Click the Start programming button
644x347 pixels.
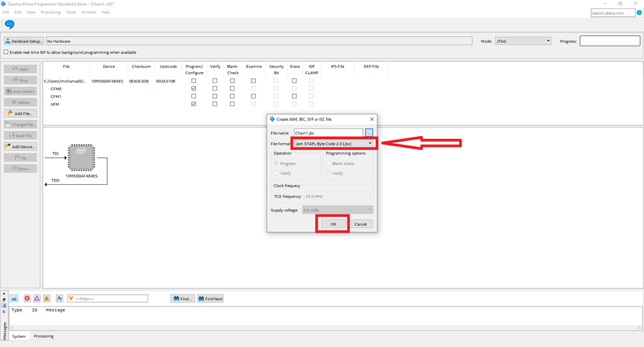click(21, 70)
